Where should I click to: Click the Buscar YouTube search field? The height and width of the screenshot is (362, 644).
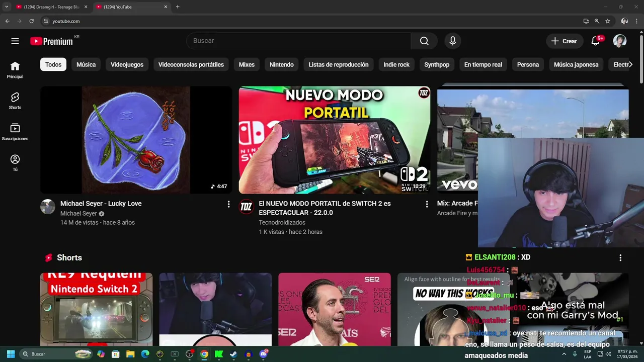299,41
